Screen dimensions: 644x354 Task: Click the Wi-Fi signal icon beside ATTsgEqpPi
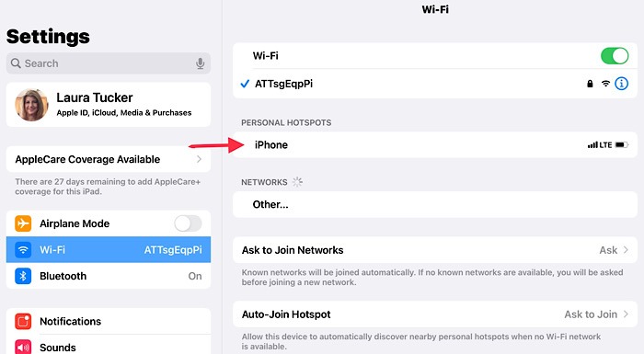605,84
